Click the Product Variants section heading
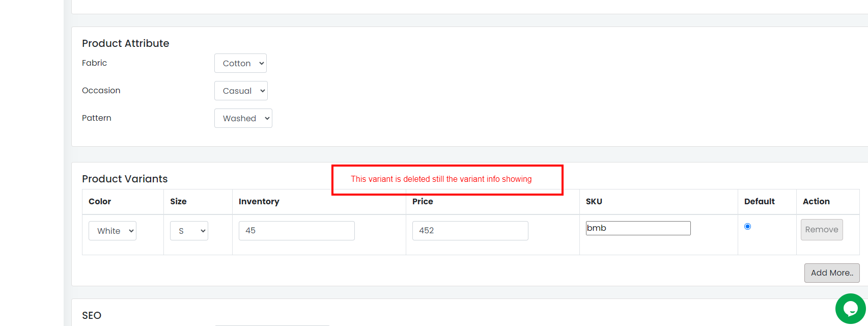The height and width of the screenshot is (326, 868). (x=125, y=179)
